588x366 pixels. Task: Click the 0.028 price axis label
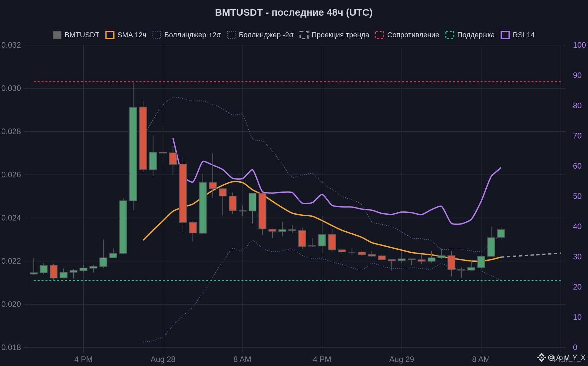point(11,131)
